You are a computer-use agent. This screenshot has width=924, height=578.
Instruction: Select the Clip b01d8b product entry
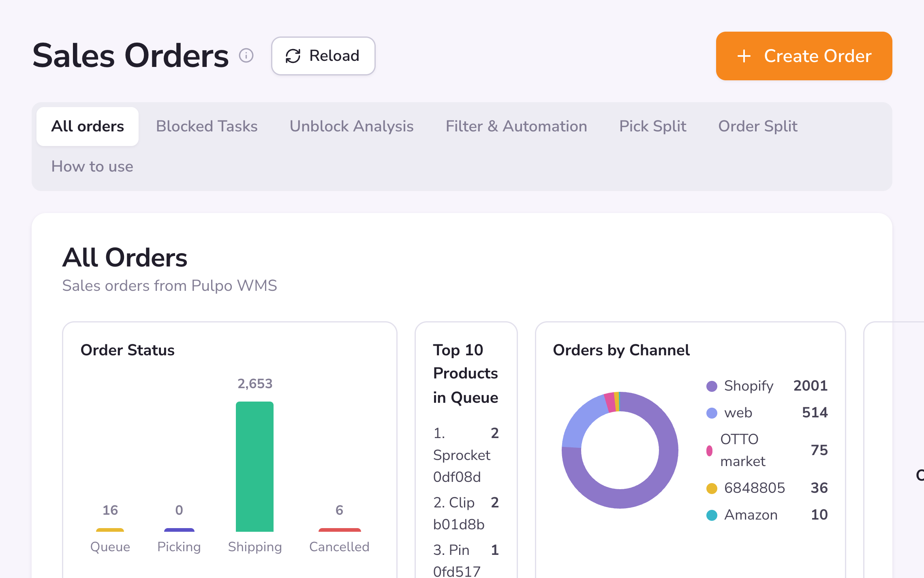[x=466, y=514]
